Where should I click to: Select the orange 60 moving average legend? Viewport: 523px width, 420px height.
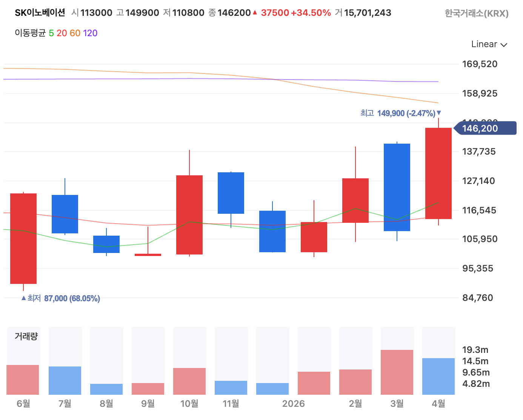click(75, 33)
